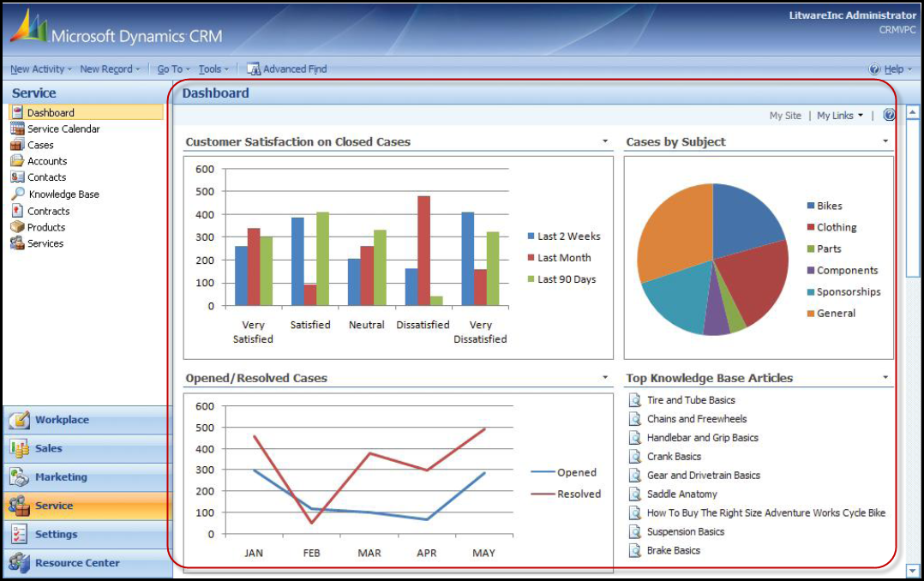This screenshot has width=924, height=581.
Task: Click the Resource Center icon
Action: coord(19,563)
